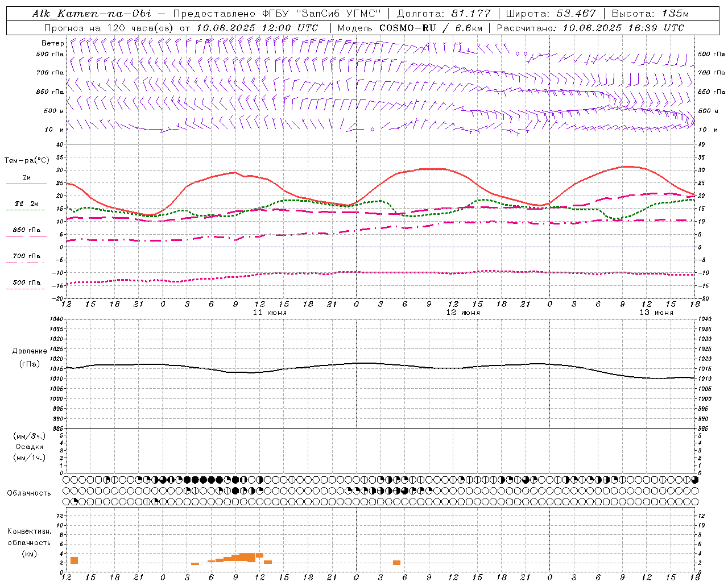The image size is (728, 582).
Task: Click the (мм/1ч.) precipitation unit label
Action: tap(30, 458)
